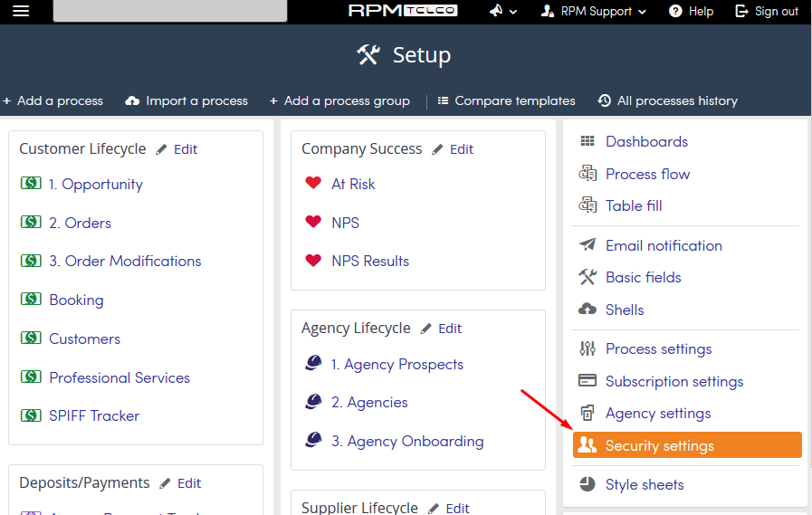The image size is (812, 515).
Task: Open Compare templates from the toolbar
Action: (x=506, y=101)
